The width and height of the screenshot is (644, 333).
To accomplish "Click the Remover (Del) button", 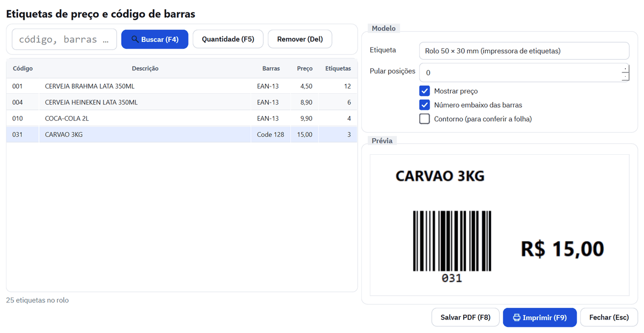I will (300, 39).
